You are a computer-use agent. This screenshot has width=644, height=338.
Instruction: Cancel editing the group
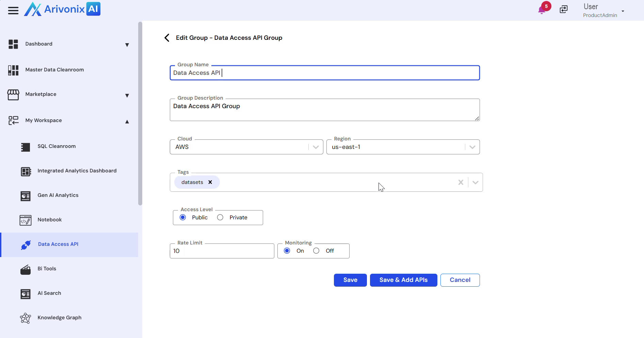460,280
